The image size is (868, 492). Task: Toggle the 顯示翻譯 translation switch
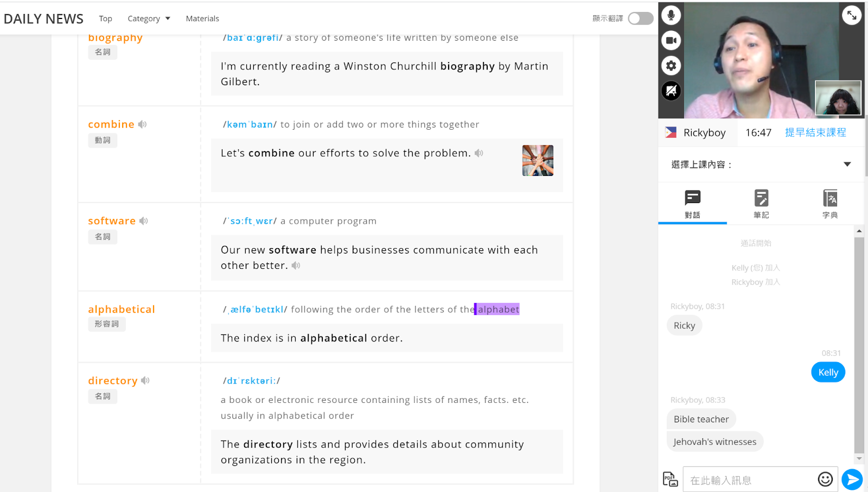640,18
